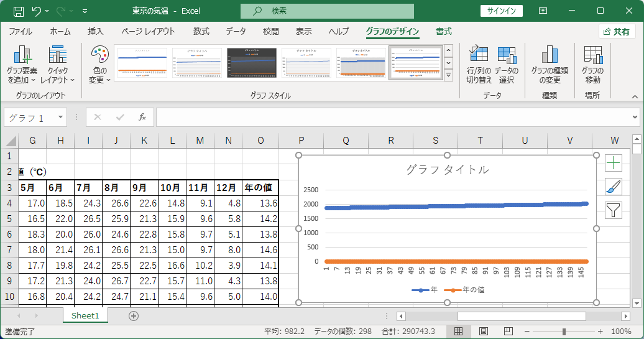Click the zoom in plus button
Image resolution: width=644 pixels, height=339 pixels.
coord(600,331)
